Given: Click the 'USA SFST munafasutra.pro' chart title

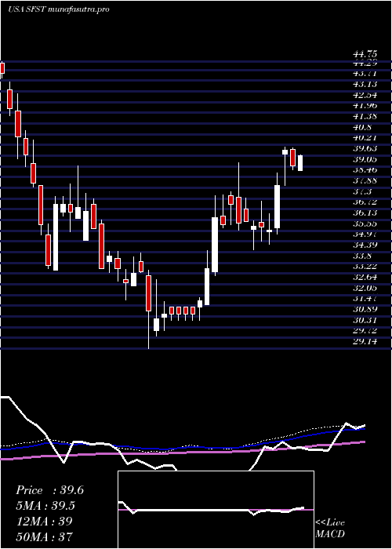Looking at the screenshot, I should [59, 9].
